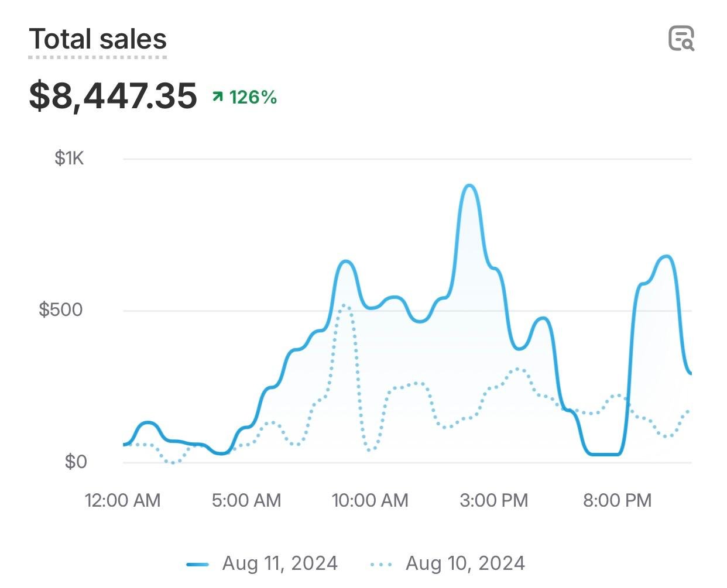
Task: Select the 5:00 AM axis label
Action: tap(246, 501)
